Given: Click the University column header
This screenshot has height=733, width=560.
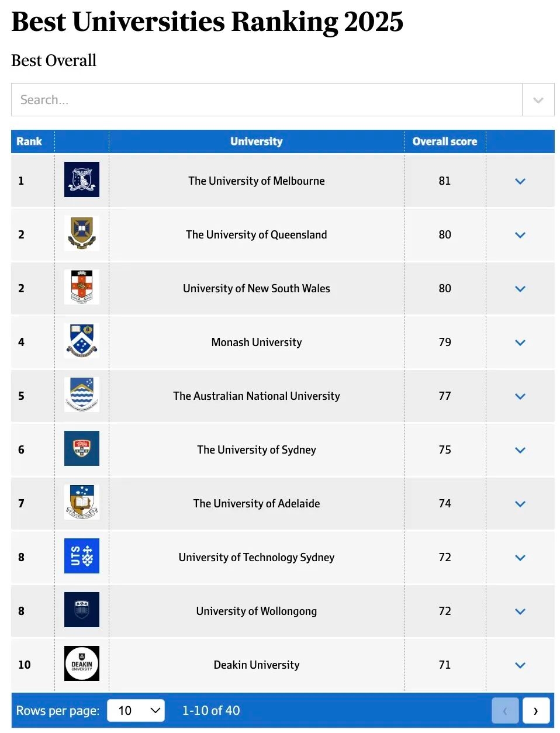Looking at the screenshot, I should (256, 141).
